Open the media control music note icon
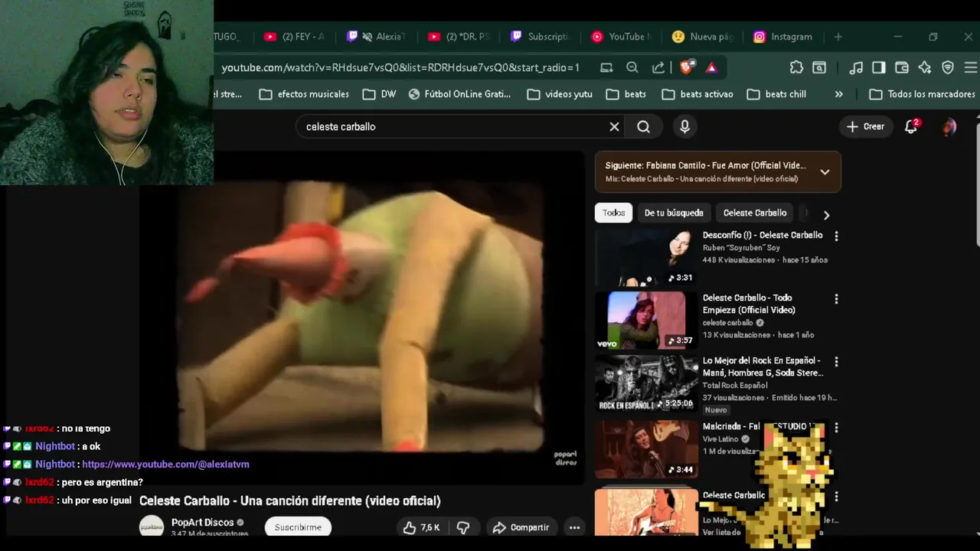This screenshot has height=551, width=980. click(856, 67)
